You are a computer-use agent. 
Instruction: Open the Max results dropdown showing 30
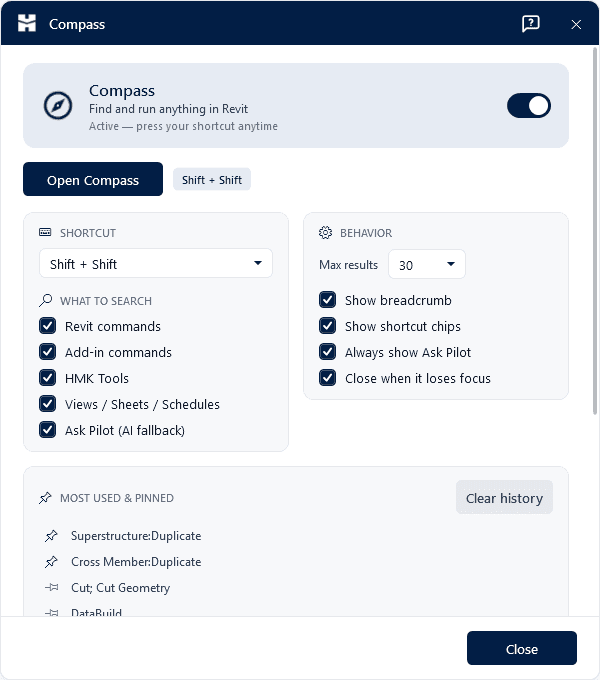[x=427, y=264]
